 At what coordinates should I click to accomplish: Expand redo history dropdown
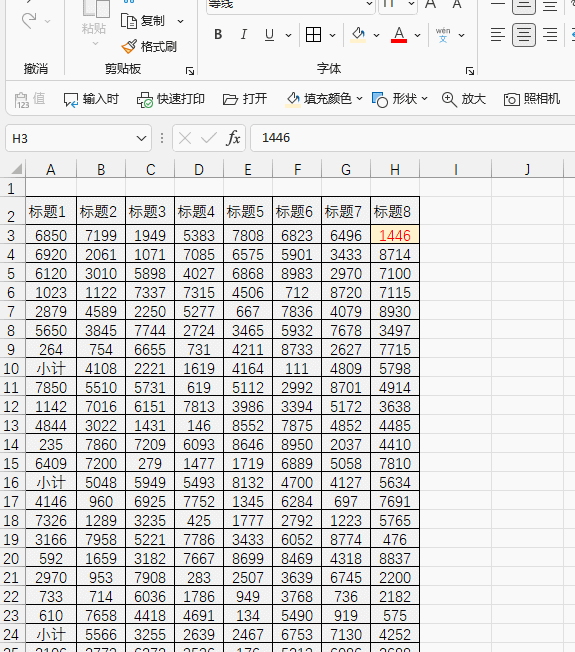click(x=47, y=21)
